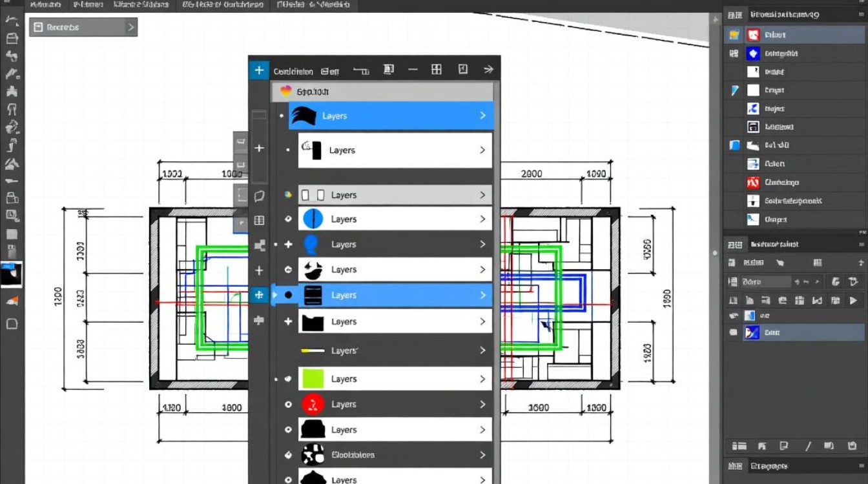Expand the chevron on the green swatch layer

click(482, 379)
